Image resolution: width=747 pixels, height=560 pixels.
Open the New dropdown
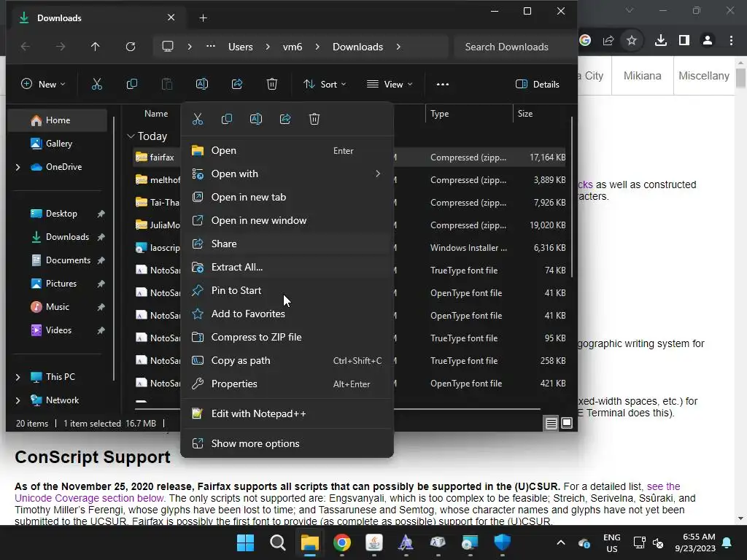[43, 85]
